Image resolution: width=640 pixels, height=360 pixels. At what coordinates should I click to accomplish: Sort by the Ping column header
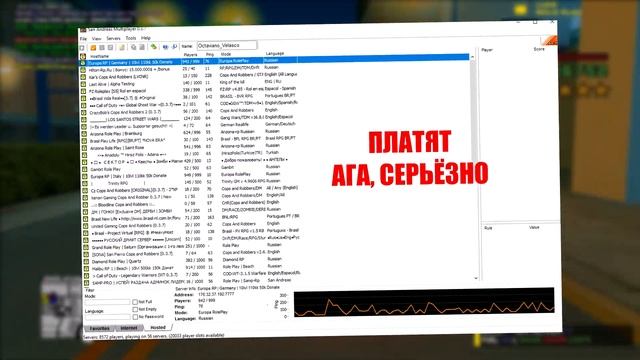pyautogui.click(x=210, y=54)
